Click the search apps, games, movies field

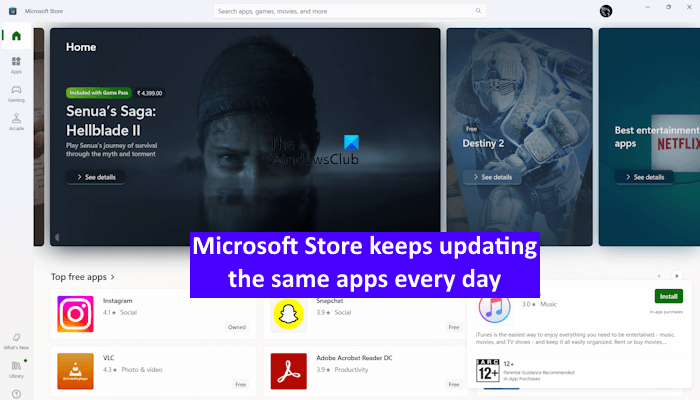pos(350,11)
